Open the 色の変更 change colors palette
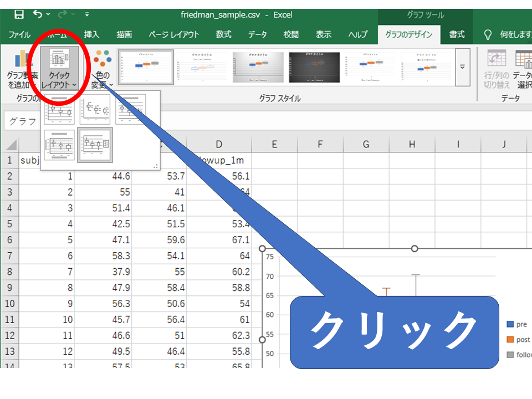Image resolution: width=532 pixels, height=399 pixels. [x=101, y=68]
